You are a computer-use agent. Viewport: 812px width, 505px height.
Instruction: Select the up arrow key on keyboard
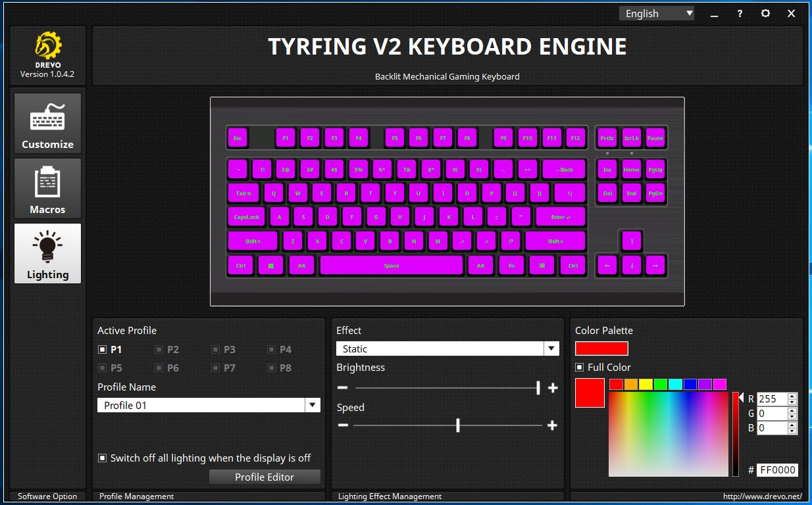pyautogui.click(x=632, y=241)
